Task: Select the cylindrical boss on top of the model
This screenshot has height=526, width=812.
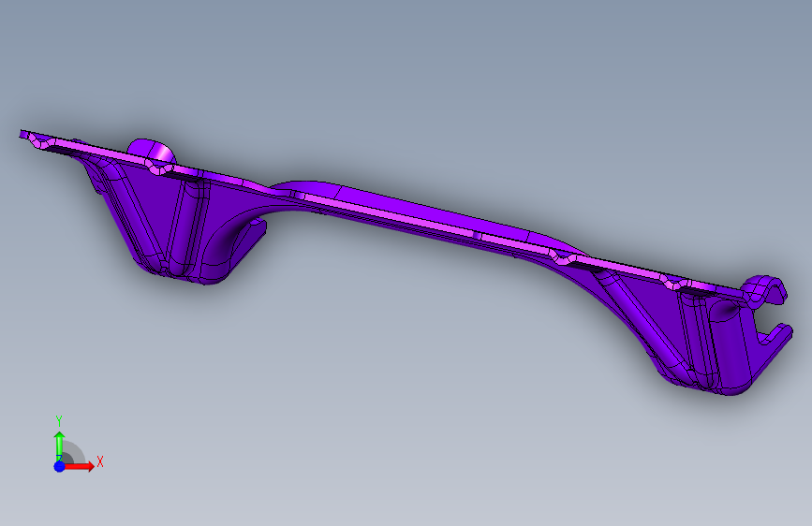Action: [152, 151]
